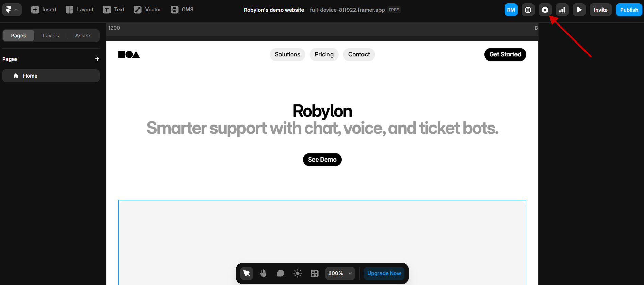
Task: Open the analytics bar chart icon
Action: [x=562, y=10]
